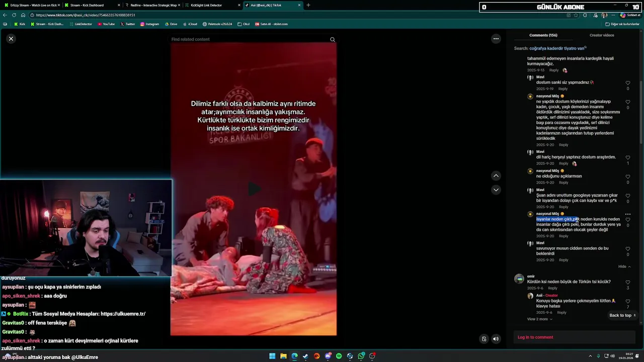Open a new browser tab
644x362 pixels.
pos(308,5)
